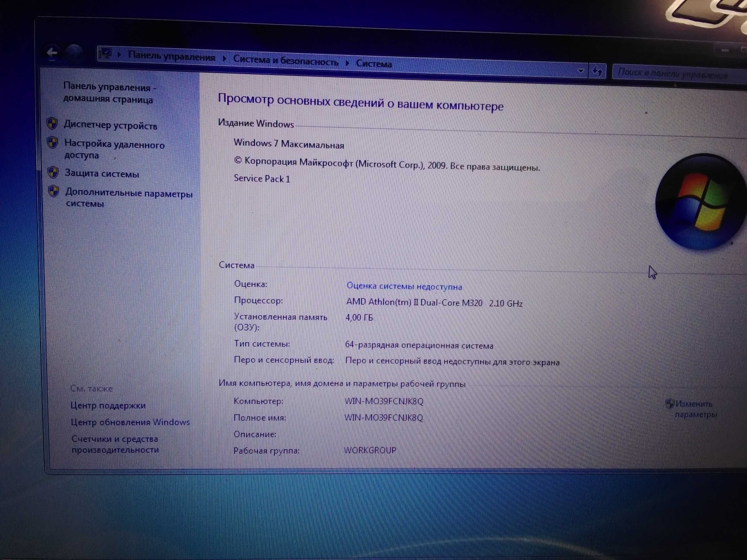Click shield icon next to Дополнительные параметры системы
The height and width of the screenshot is (560, 747).
(x=53, y=191)
